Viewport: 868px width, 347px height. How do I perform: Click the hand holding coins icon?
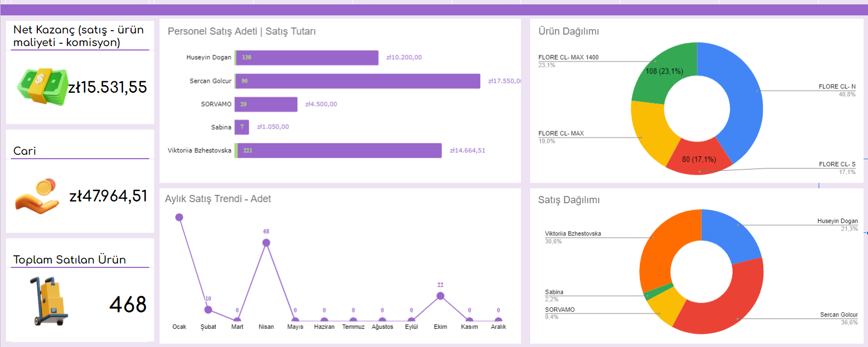click(x=37, y=196)
